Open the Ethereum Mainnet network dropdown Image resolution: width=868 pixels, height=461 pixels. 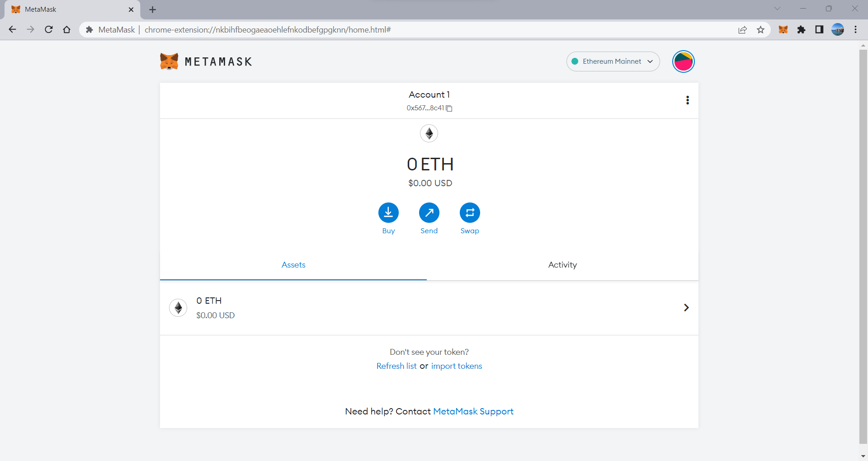(x=613, y=61)
